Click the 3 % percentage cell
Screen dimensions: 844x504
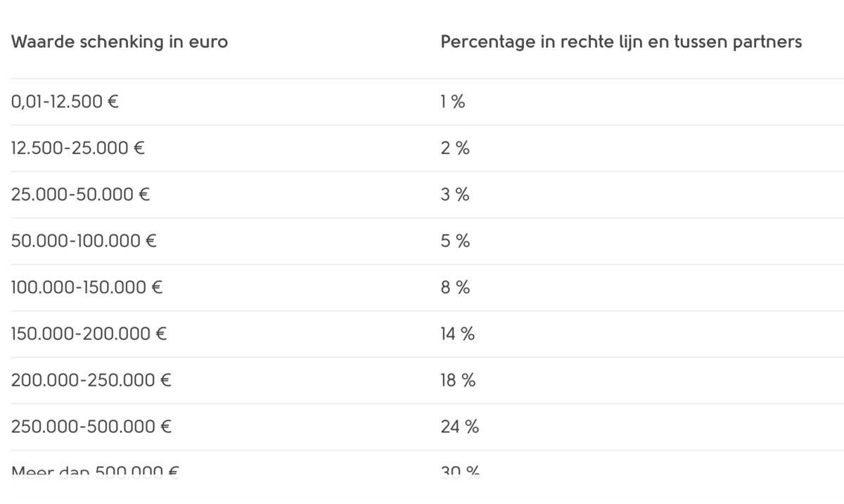click(x=455, y=195)
